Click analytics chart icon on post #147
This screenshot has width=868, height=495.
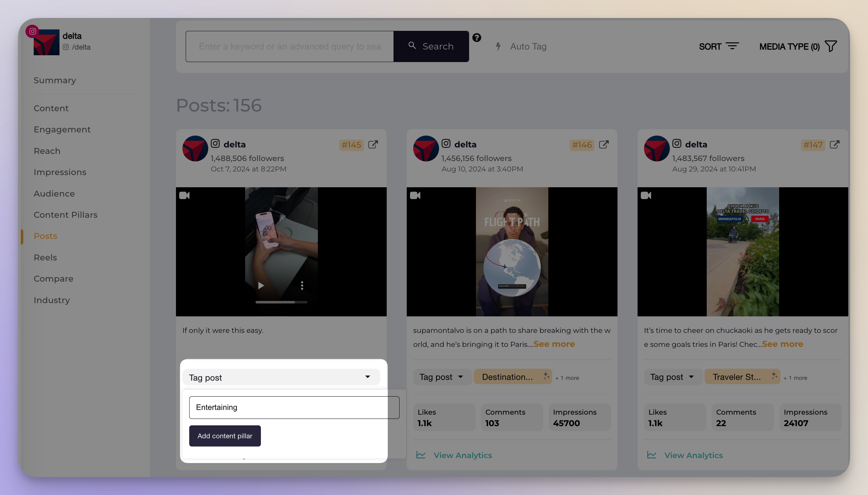[x=652, y=455]
